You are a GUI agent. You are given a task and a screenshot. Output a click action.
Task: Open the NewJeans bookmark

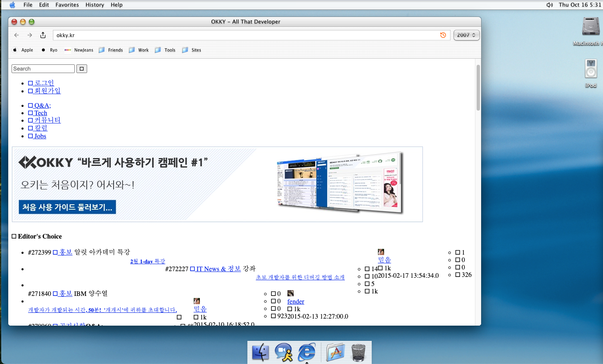pyautogui.click(x=79, y=50)
